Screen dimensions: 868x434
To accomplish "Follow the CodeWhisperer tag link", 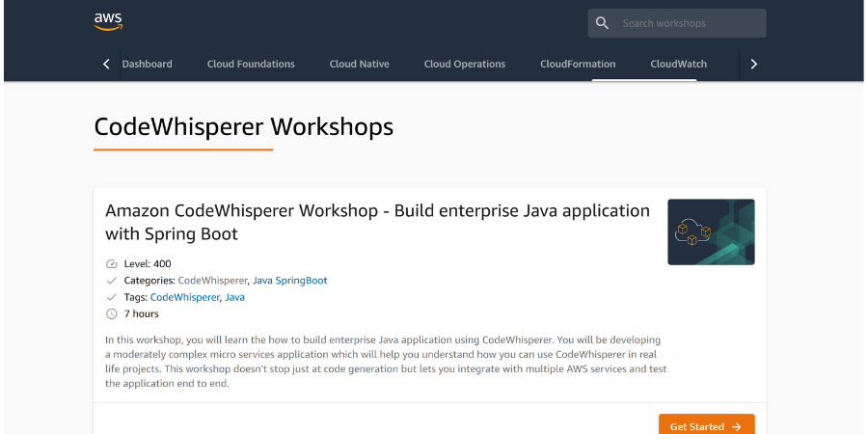I will point(184,297).
